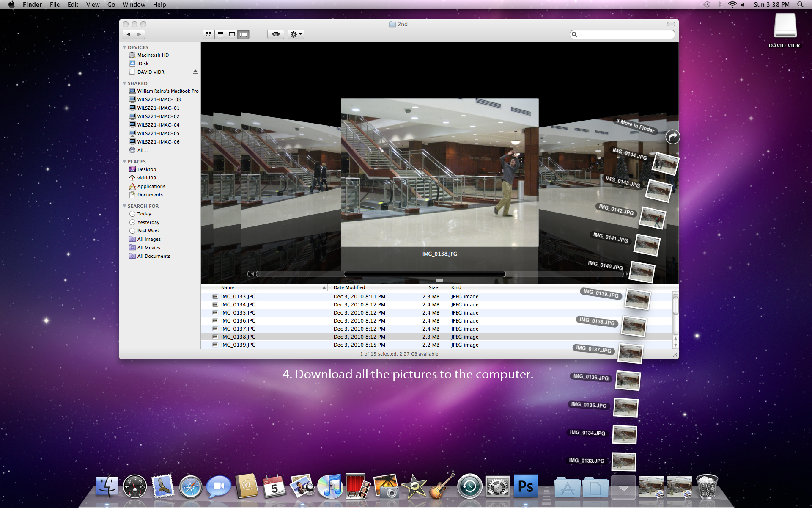Open iDisk in the sidebar

143,63
